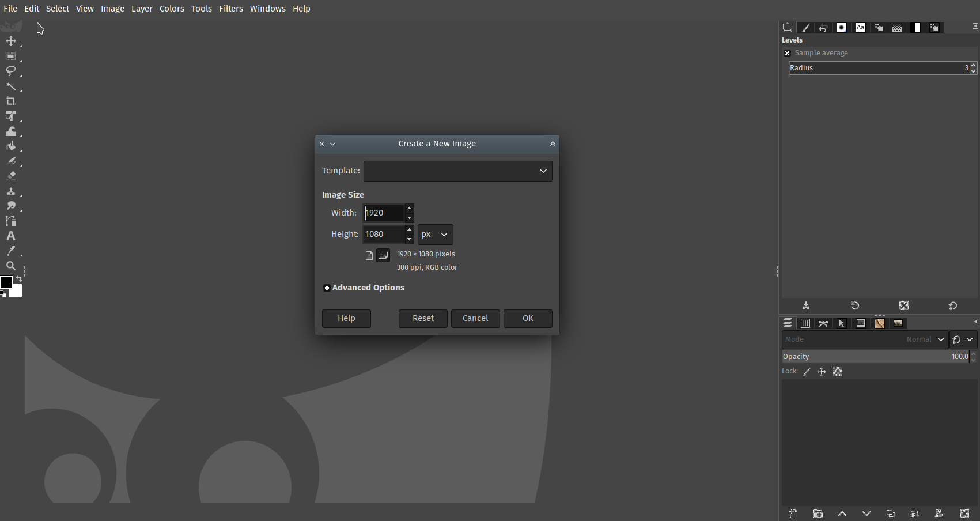Image resolution: width=980 pixels, height=521 pixels.
Task: Select the Smudge tool
Action: pos(11,206)
